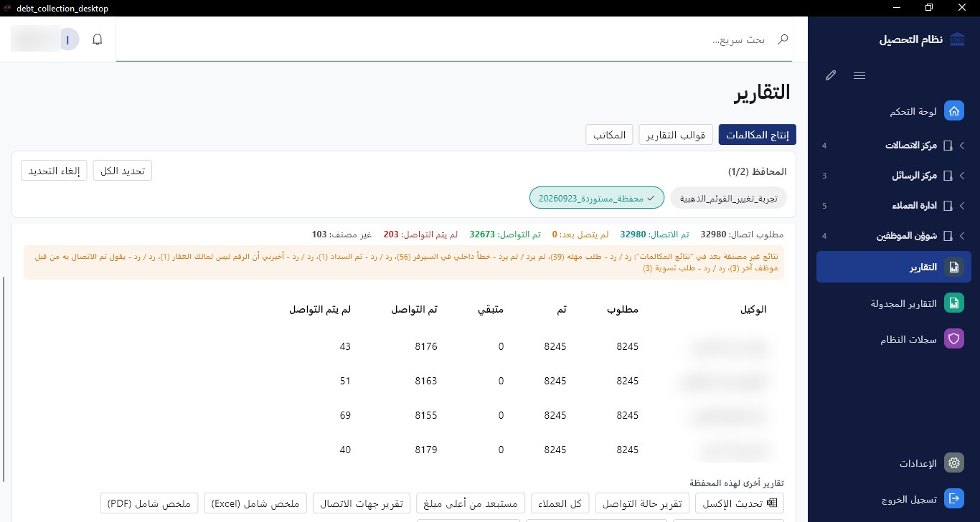Open the لوحة التحكم home icon

click(953, 111)
